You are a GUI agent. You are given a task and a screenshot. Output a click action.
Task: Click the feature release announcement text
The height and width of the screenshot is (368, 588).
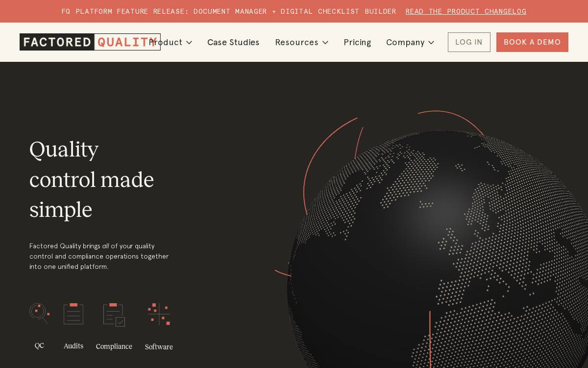click(x=229, y=11)
